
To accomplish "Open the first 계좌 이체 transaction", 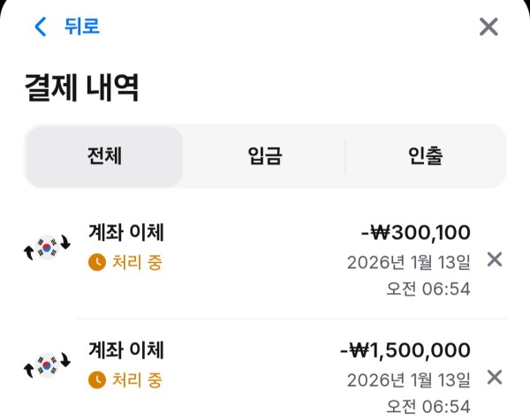I will pyautogui.click(x=126, y=233).
